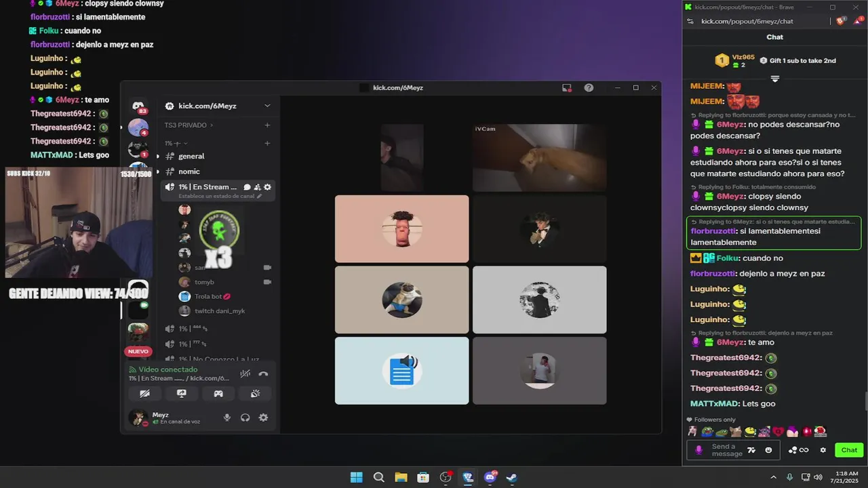Expand kick.com/6Meyz server dropdown menu

267,106
